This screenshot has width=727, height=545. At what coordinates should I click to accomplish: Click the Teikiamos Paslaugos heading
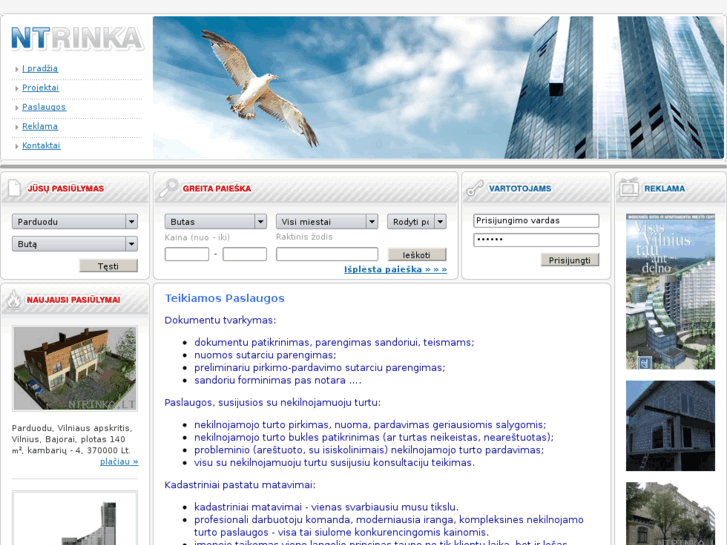click(x=225, y=298)
